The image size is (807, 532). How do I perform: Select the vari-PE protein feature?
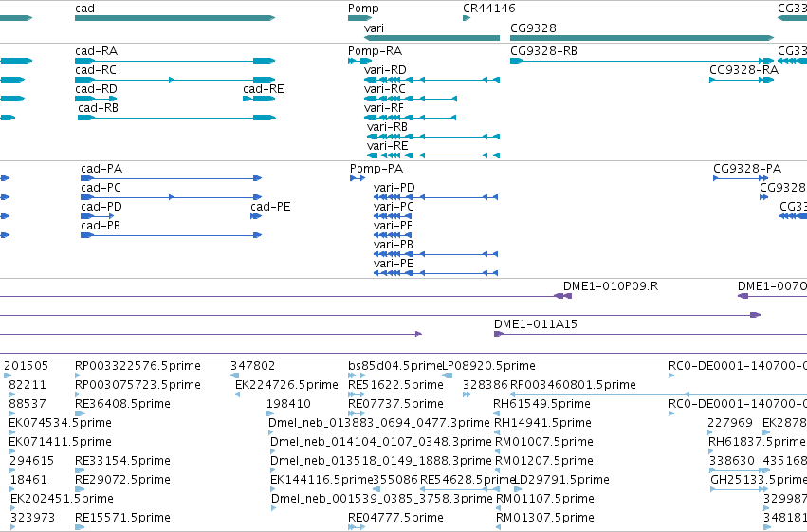[x=436, y=274]
